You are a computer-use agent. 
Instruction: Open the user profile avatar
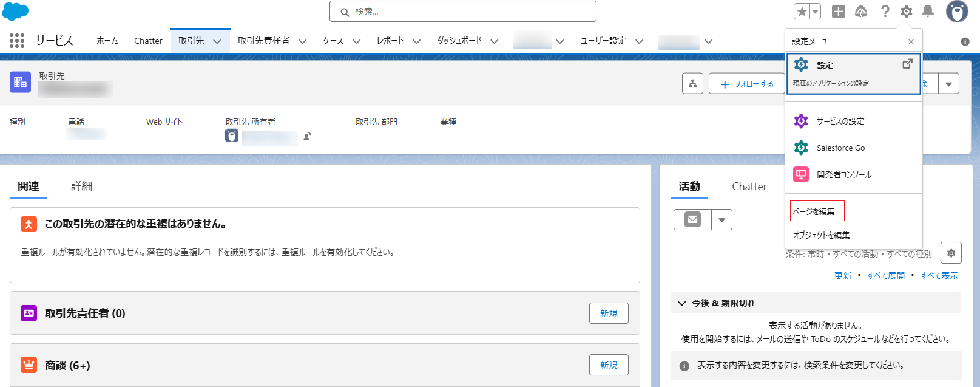coord(957,12)
